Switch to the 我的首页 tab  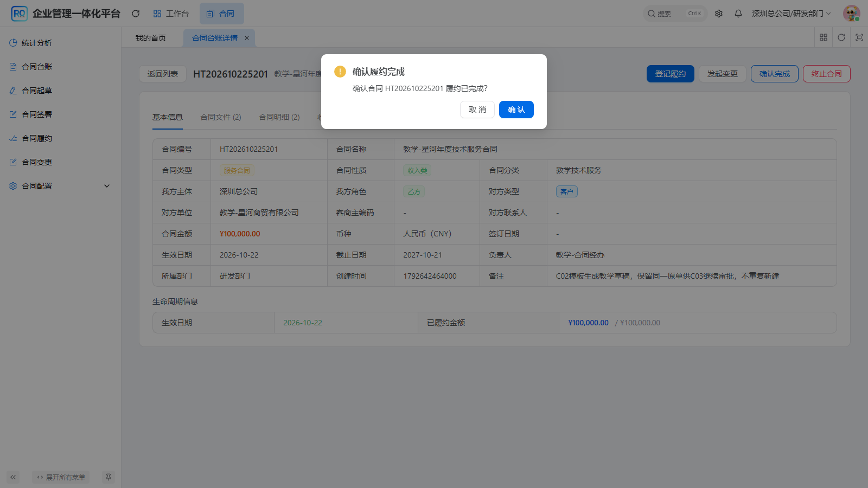(151, 38)
